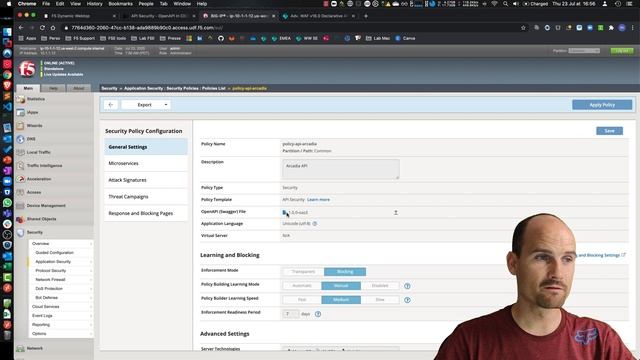Screen dimensions: 640x360
Task: Click the OpenAPI Swagger file icon
Action: pos(284,212)
